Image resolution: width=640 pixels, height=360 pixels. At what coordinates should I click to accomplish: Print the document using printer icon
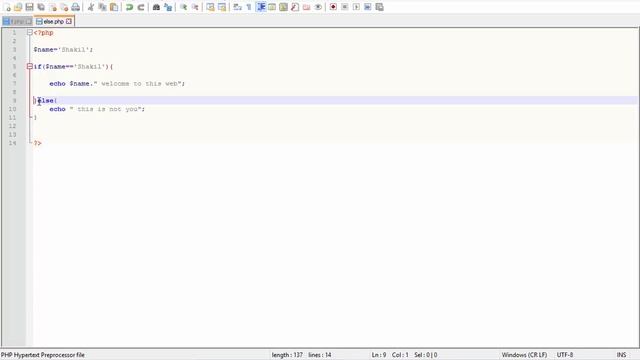pyautogui.click(x=76, y=7)
